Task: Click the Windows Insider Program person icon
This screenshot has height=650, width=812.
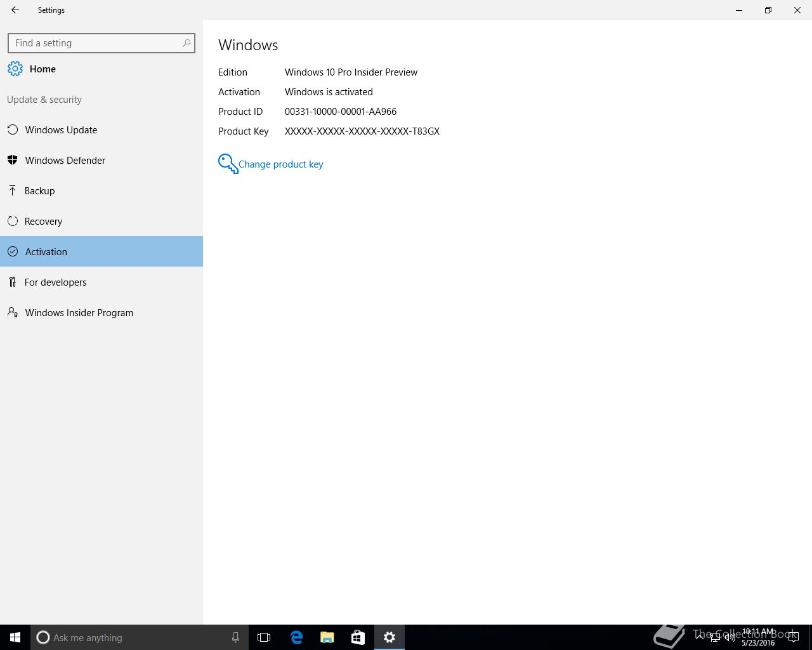Action: click(x=13, y=312)
